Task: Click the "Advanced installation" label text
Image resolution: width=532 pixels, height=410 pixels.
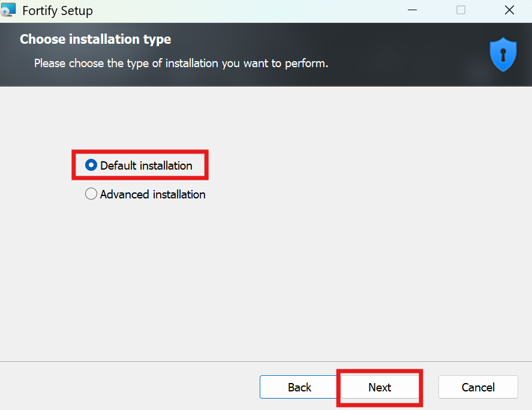Action: pos(152,194)
